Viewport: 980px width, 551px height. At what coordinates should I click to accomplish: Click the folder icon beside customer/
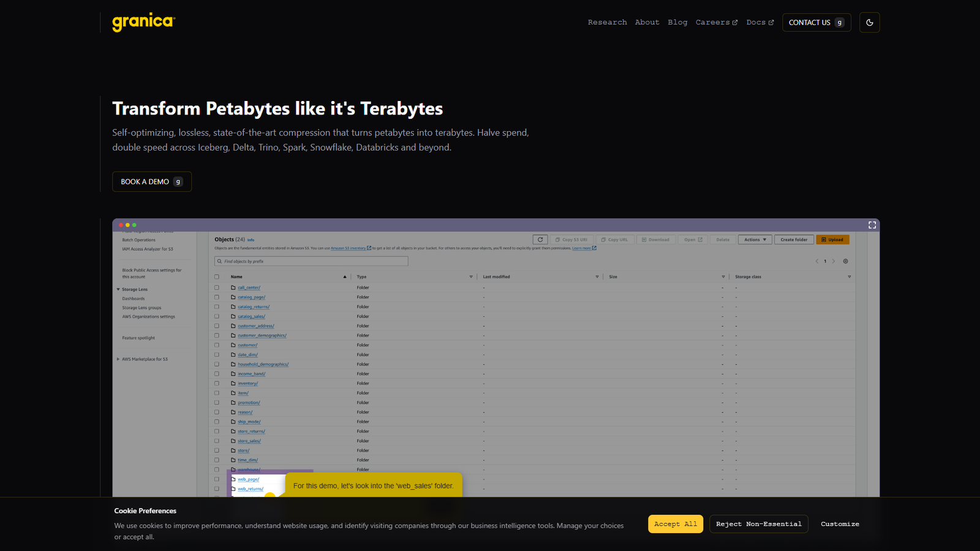pyautogui.click(x=233, y=345)
